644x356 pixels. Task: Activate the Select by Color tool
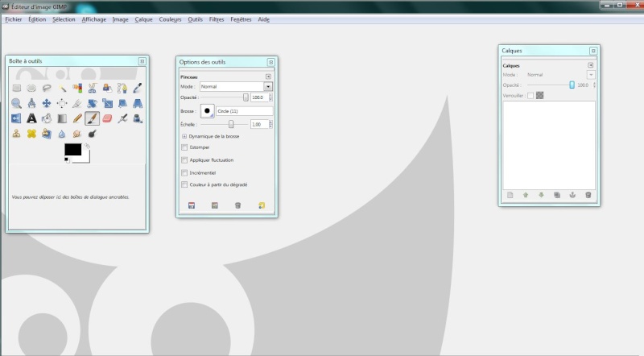(x=77, y=88)
